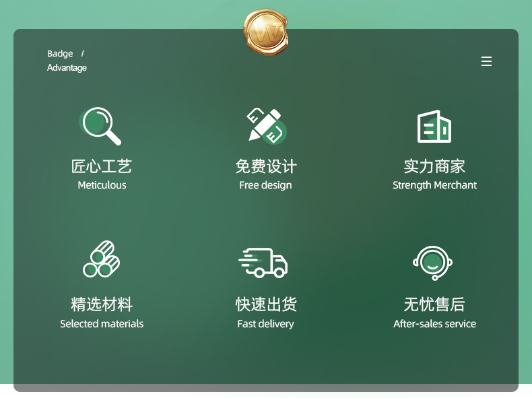Click the Fast delivery label
Viewport: 532px width, 398px height.
click(265, 324)
